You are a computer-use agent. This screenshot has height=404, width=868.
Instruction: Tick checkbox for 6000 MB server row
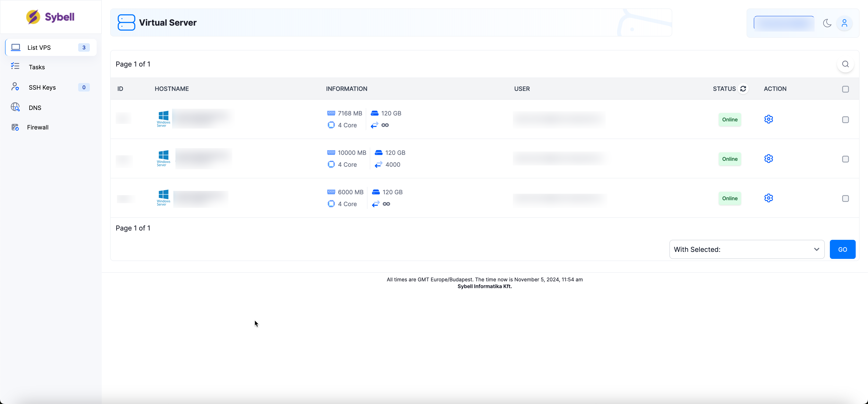click(845, 199)
